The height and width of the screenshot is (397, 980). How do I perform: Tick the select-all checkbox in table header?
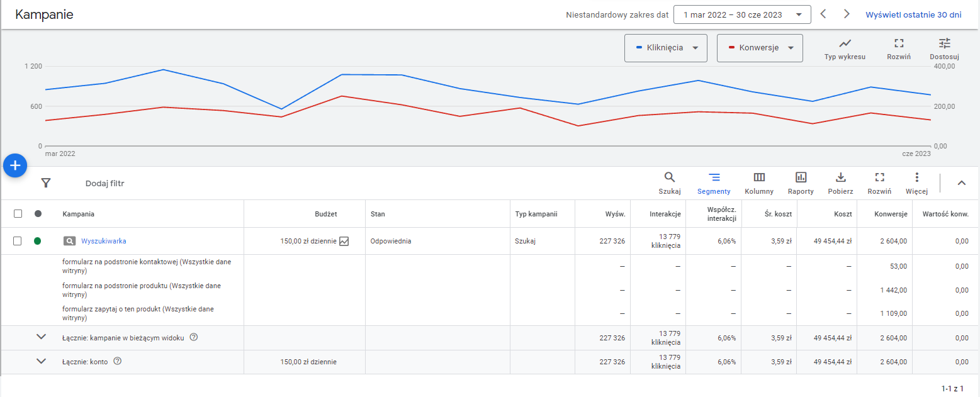pos(18,214)
